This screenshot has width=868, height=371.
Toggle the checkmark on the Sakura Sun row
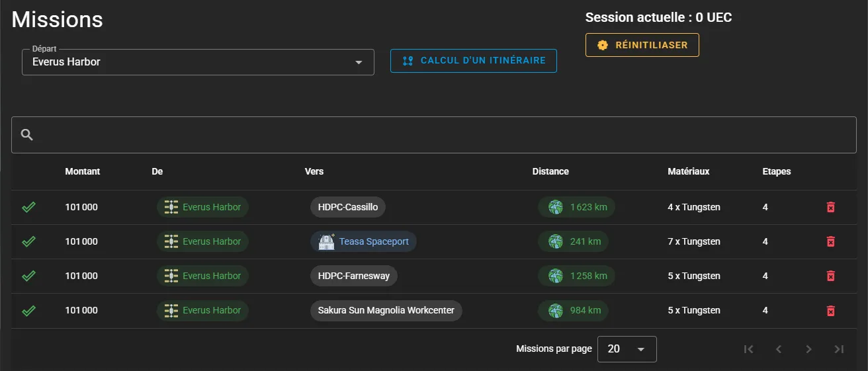tap(28, 310)
